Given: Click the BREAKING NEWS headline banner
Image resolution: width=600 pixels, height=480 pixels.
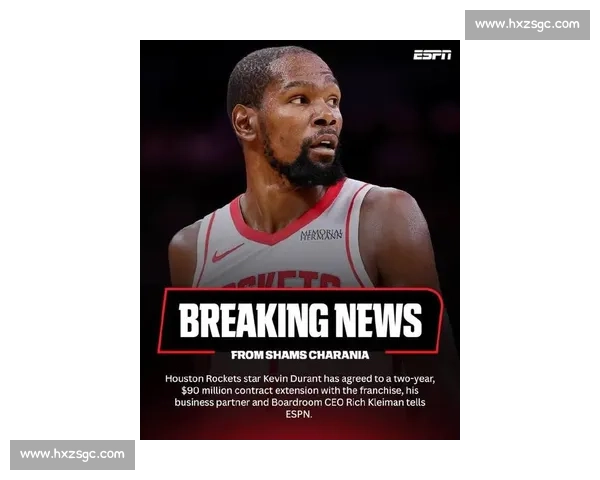Looking at the screenshot, I should [x=300, y=321].
